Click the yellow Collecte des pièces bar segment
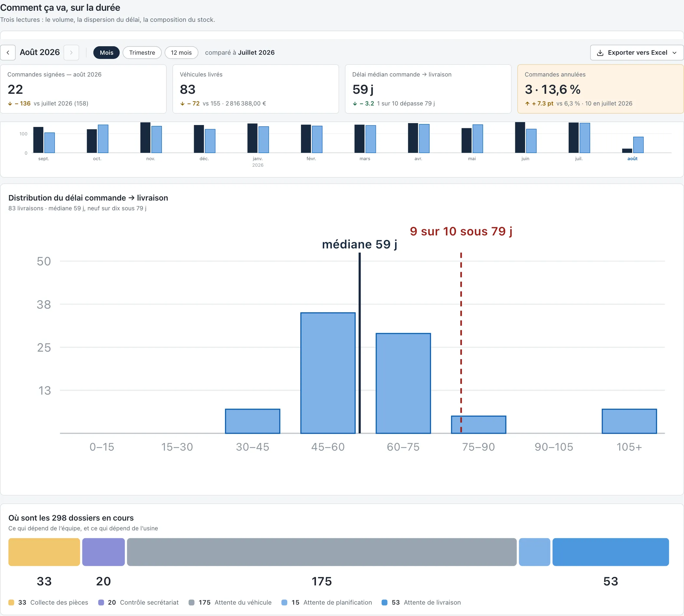 (44, 552)
